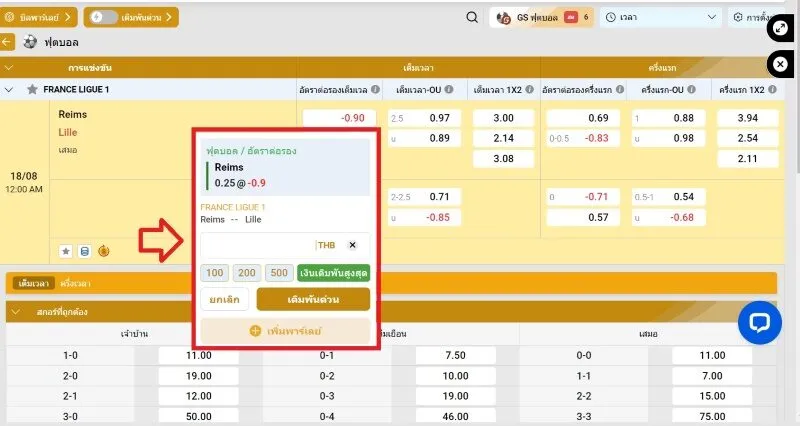
Task: Click the favorite star next to FRANCE LIGUE 1
Action: tap(32, 89)
